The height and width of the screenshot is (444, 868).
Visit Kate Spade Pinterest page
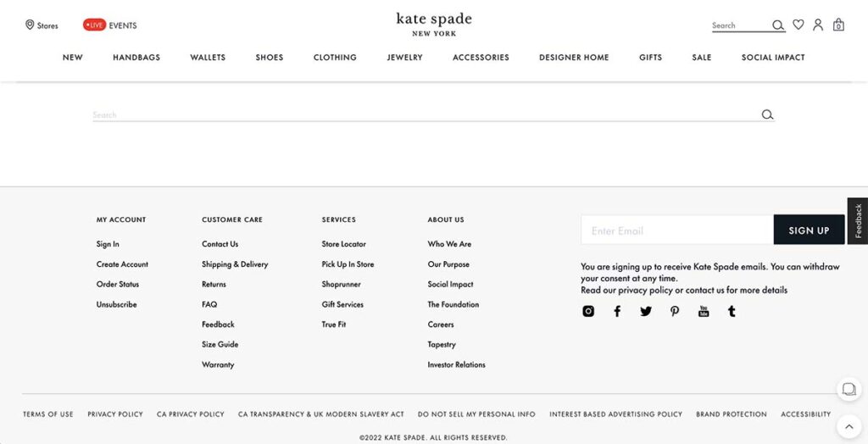(x=674, y=311)
